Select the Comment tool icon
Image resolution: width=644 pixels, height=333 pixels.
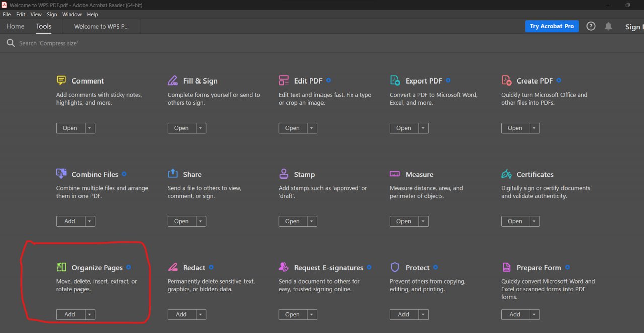pyautogui.click(x=60, y=80)
